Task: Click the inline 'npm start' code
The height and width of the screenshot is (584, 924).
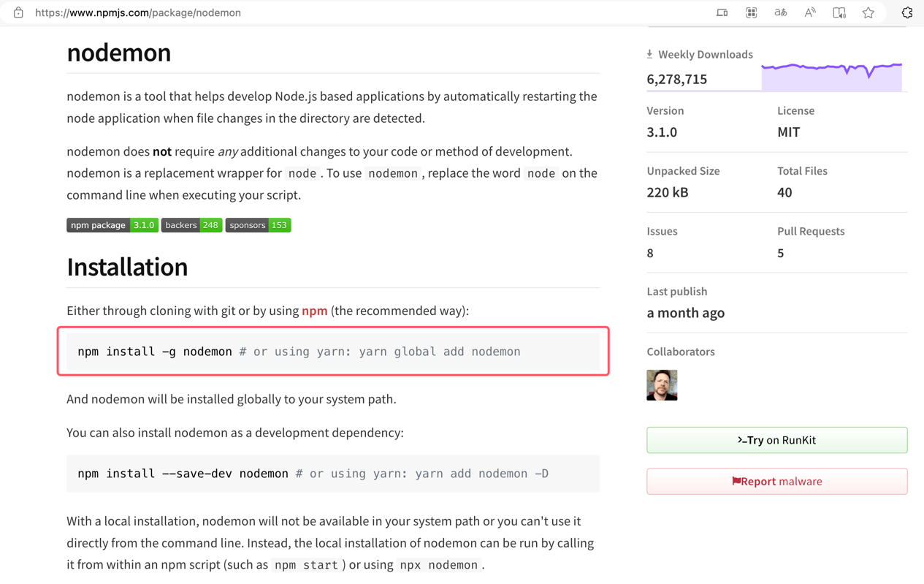Action: (x=306, y=565)
